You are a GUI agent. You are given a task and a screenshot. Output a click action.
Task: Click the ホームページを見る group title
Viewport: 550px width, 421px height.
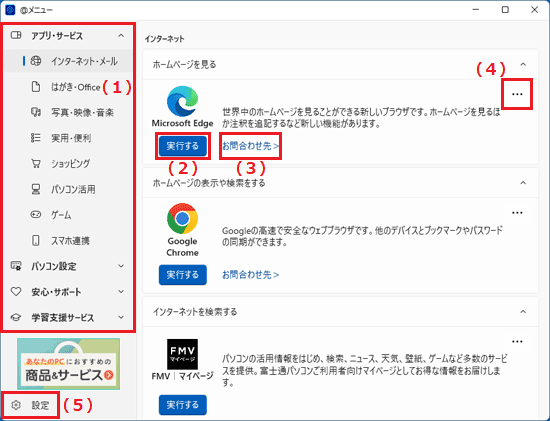coord(185,64)
